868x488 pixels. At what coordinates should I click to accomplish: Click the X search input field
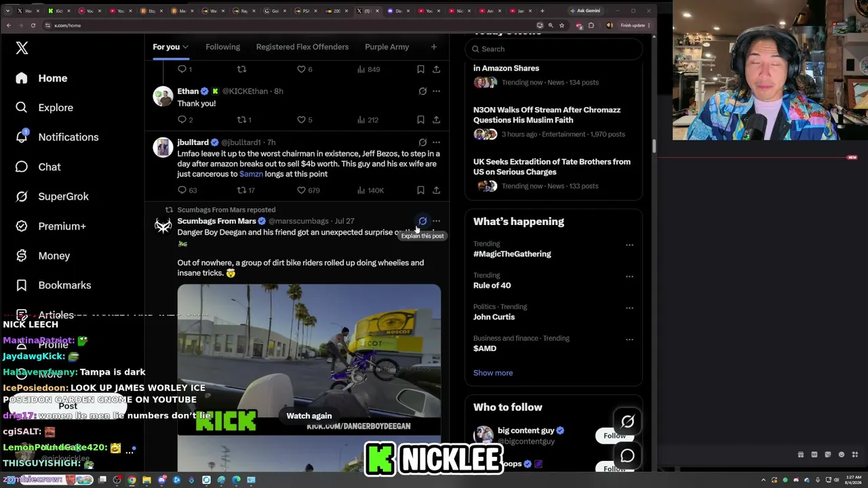pyautogui.click(x=553, y=49)
